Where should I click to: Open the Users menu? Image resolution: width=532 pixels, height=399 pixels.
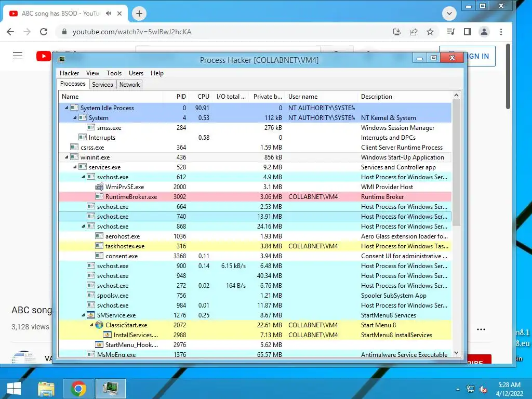pyautogui.click(x=136, y=73)
